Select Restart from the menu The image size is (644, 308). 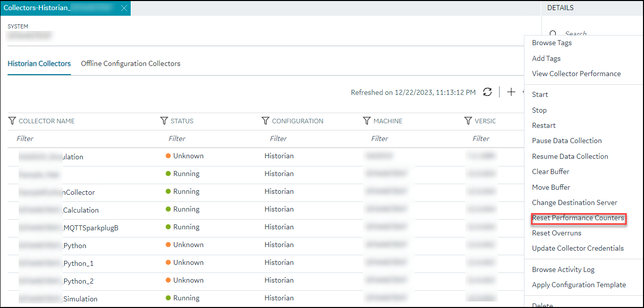point(544,125)
